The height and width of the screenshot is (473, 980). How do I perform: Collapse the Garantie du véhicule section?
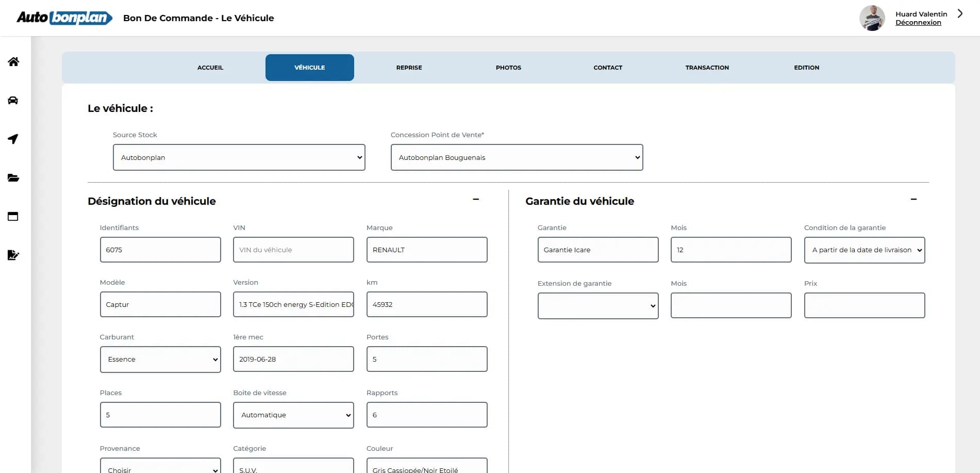coord(913,199)
